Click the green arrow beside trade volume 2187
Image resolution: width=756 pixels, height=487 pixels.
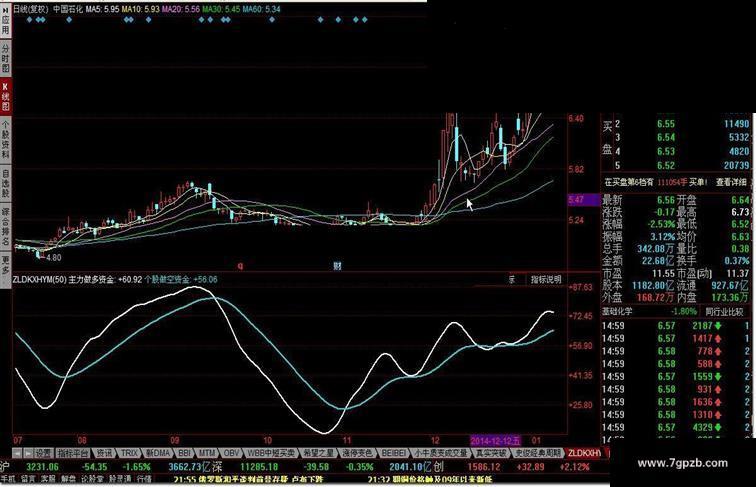[718, 326]
